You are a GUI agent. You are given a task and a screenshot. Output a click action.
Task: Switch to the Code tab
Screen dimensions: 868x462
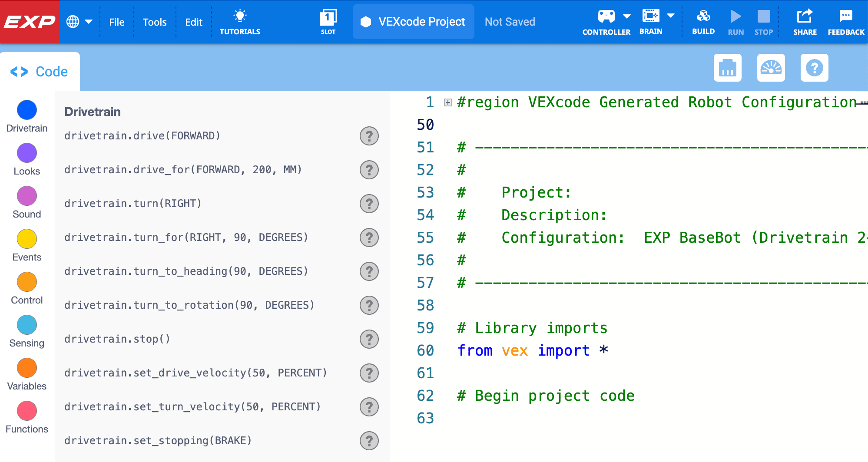[x=40, y=71]
